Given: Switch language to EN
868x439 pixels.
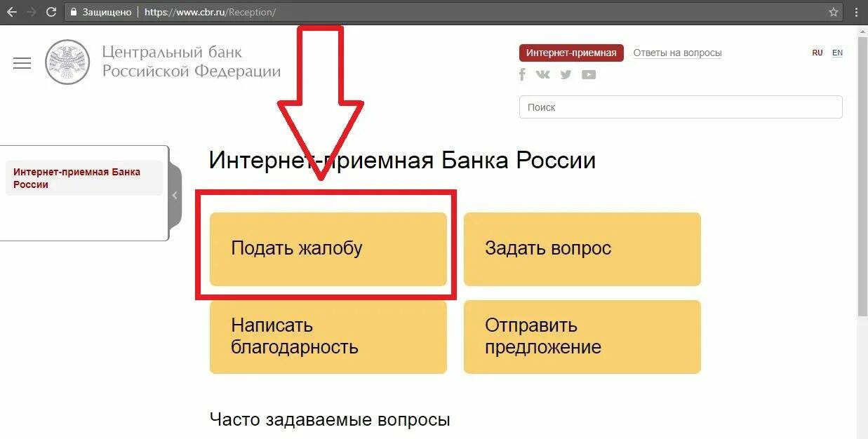Looking at the screenshot, I should (x=837, y=53).
